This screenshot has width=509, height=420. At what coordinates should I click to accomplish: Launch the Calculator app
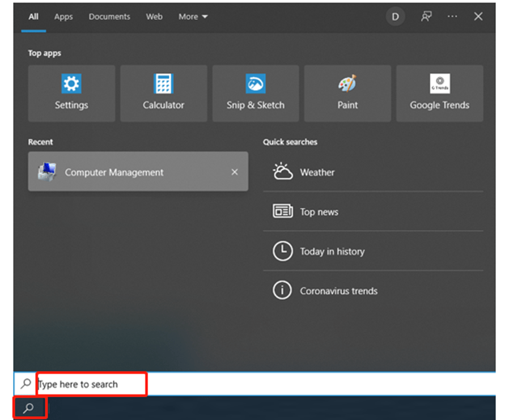[x=163, y=93]
